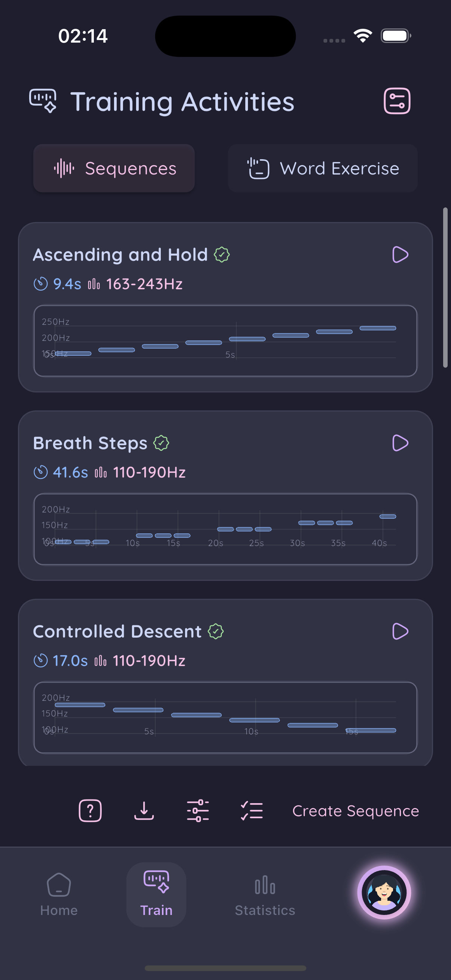Open the Ascending and Hold pitch chart
This screenshot has height=980, width=451.
coord(225,341)
